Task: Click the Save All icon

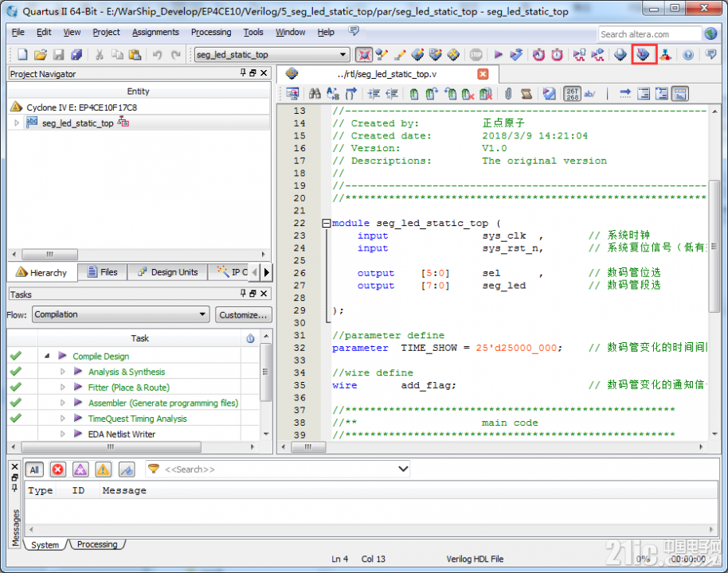Action: tap(76, 55)
